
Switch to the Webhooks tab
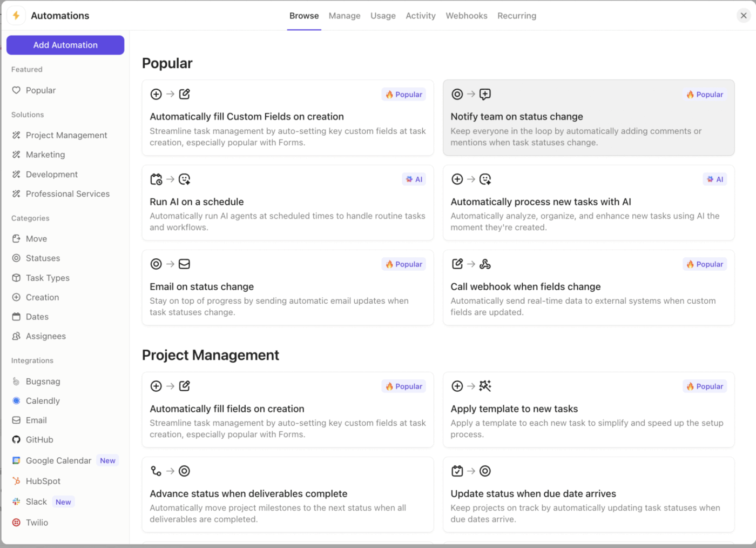click(x=466, y=16)
